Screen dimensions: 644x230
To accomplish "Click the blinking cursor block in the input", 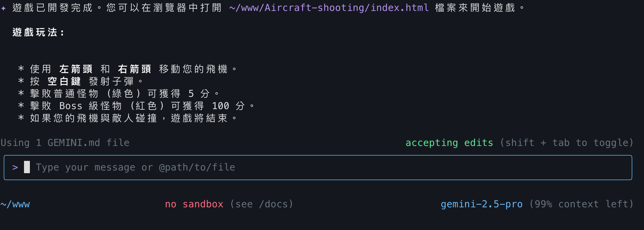I will click(x=27, y=167).
